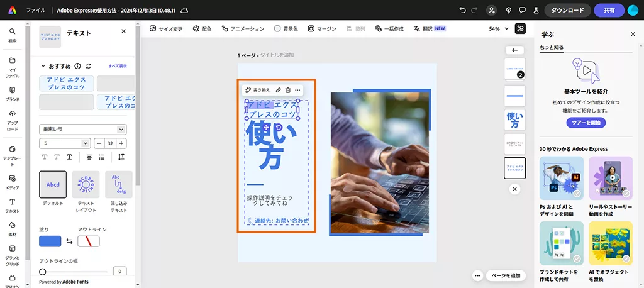Image resolution: width=644 pixels, height=288 pixels.
Task: Adjust the アウトラインの幅 slider handle
Action: [43, 272]
